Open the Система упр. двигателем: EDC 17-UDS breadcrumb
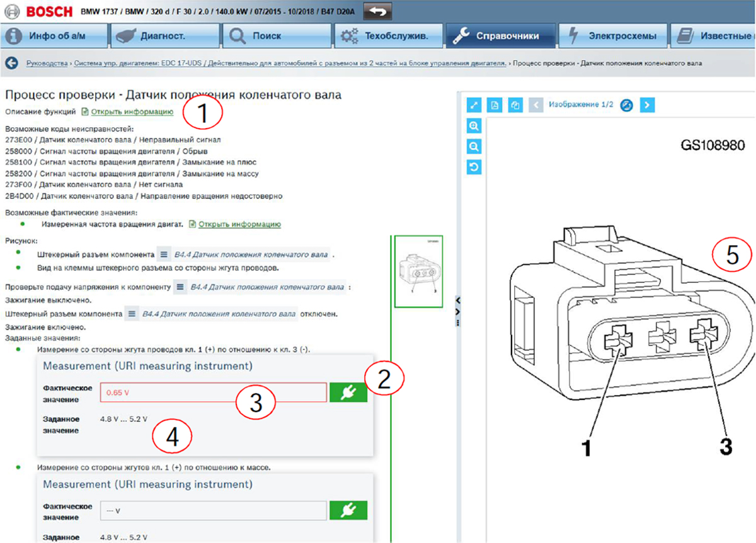The image size is (756, 543). pos(139,64)
